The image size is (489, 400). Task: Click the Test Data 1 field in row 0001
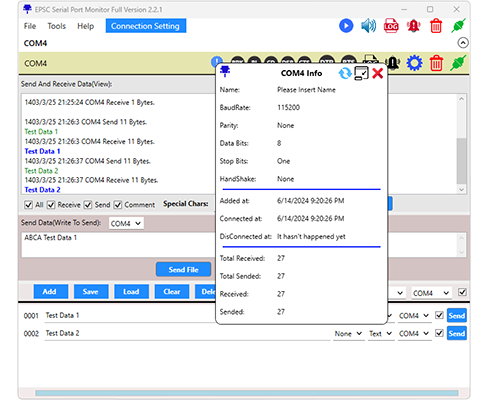(x=130, y=316)
